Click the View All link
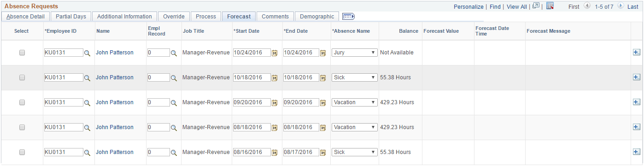The height and width of the screenshot is (166, 644). (517, 7)
